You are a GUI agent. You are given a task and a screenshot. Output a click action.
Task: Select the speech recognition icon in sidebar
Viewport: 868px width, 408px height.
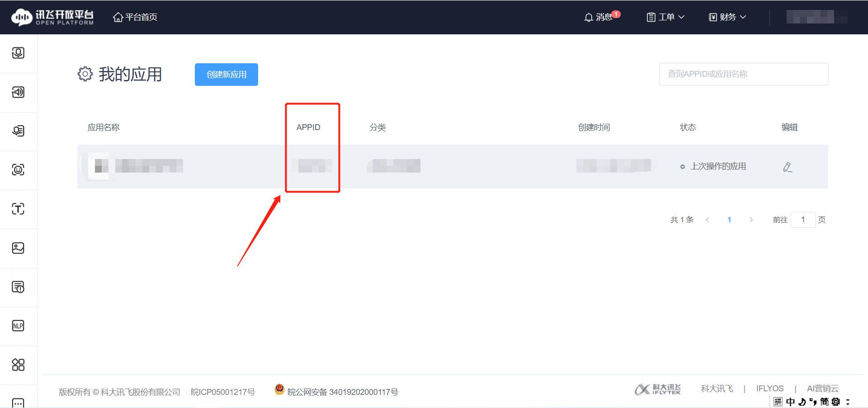[x=18, y=53]
